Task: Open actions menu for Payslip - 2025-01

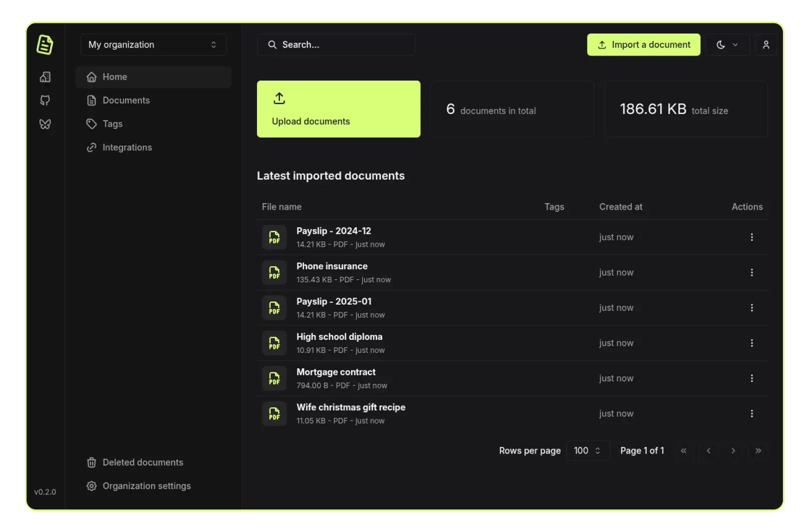Action: point(751,308)
